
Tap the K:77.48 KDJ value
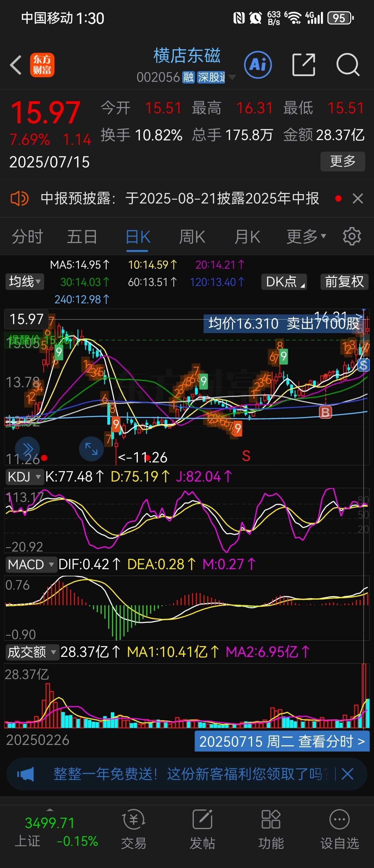pos(75,477)
